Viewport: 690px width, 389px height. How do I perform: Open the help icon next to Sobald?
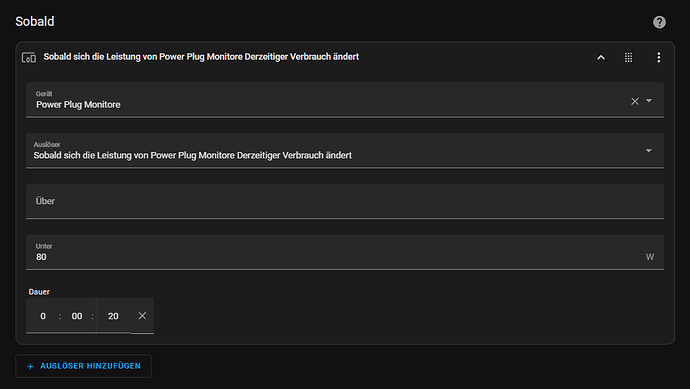[x=659, y=22]
